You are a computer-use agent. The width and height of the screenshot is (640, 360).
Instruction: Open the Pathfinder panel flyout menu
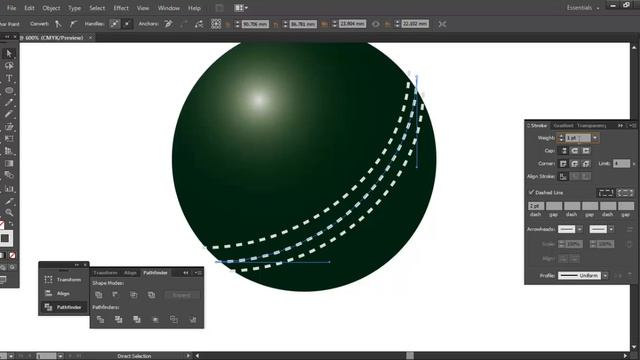pyautogui.click(x=198, y=273)
